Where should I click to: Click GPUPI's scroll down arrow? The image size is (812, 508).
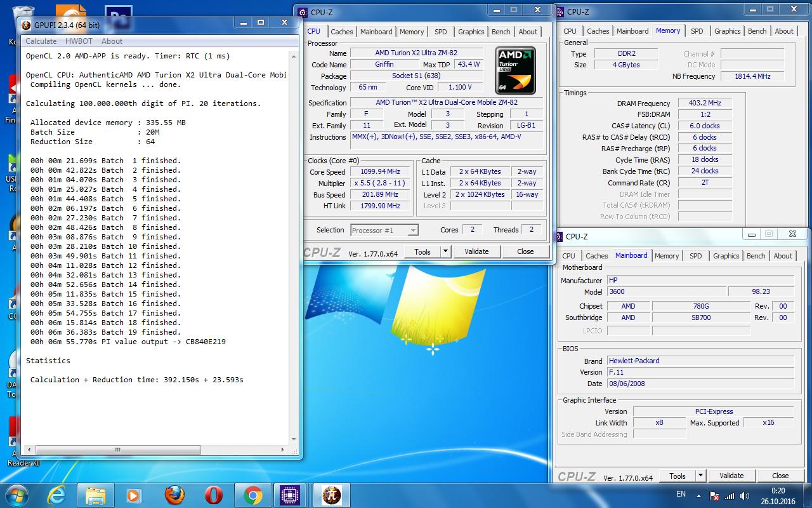pyautogui.click(x=294, y=439)
